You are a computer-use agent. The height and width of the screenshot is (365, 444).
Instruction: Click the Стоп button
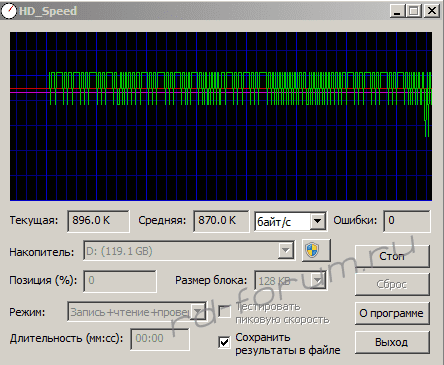tap(392, 256)
